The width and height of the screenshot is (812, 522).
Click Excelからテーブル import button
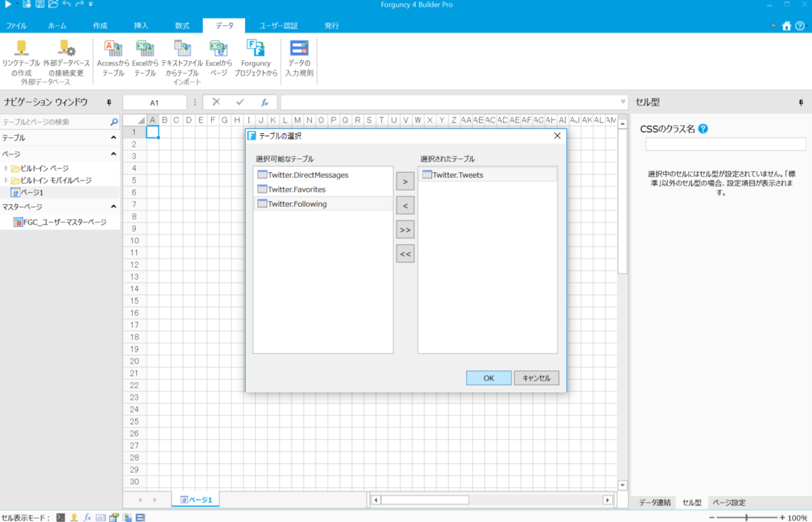145,58
